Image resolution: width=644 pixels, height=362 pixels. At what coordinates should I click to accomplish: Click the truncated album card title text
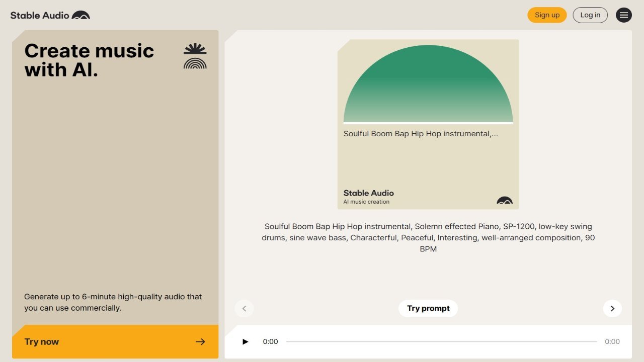[x=421, y=134]
